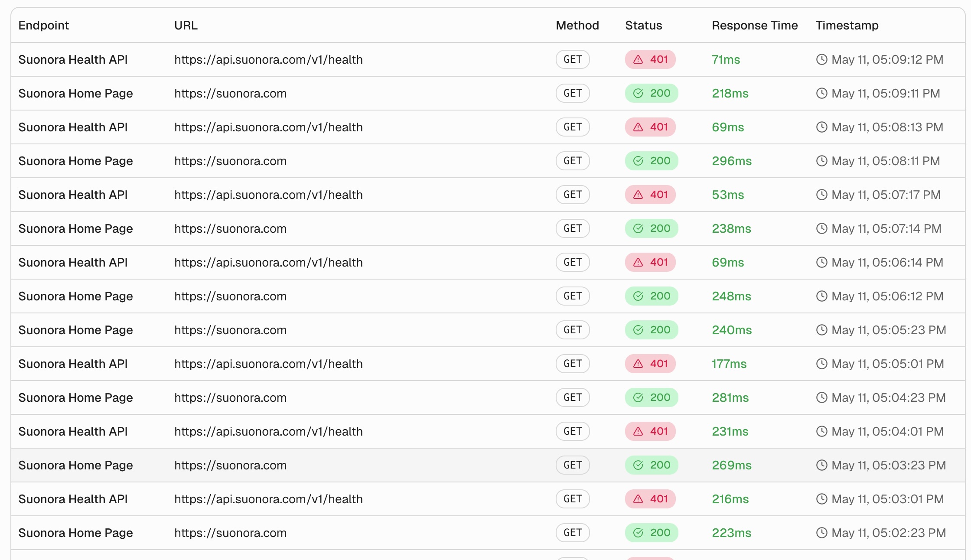The width and height of the screenshot is (971, 560).
Task: Select Suonora Health API row at 05:07:17 PM
Action: [488, 195]
